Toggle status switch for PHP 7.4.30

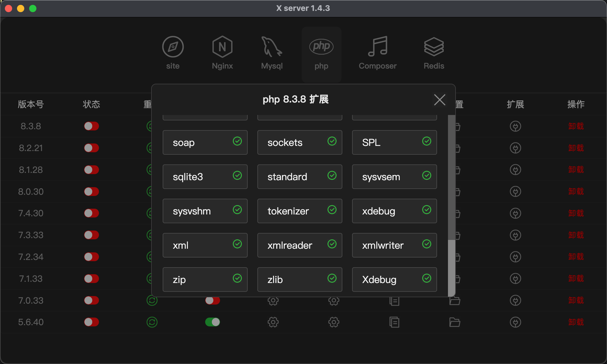[x=91, y=213]
